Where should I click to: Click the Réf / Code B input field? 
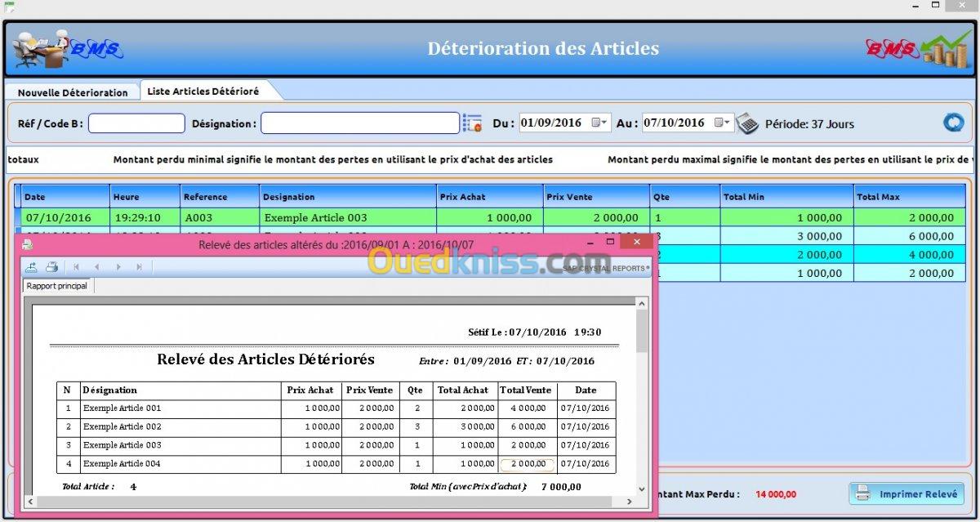click(136, 123)
